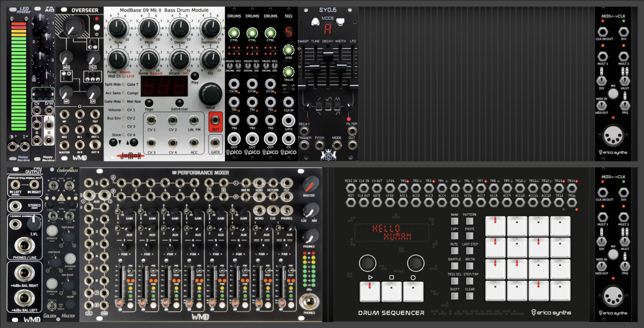Viewport: 644px width, 328px height.
Task: Hit the play triangle pad on Drum Sequencer
Action: pos(370,291)
